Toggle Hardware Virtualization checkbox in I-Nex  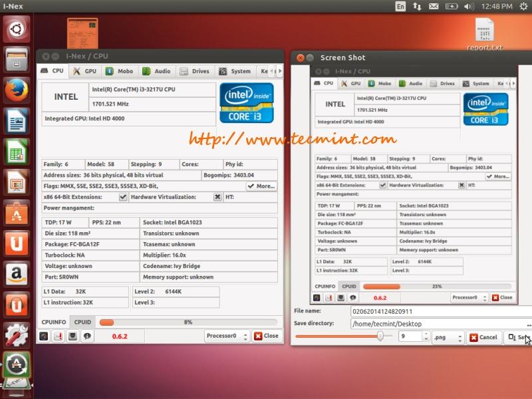coord(217,197)
